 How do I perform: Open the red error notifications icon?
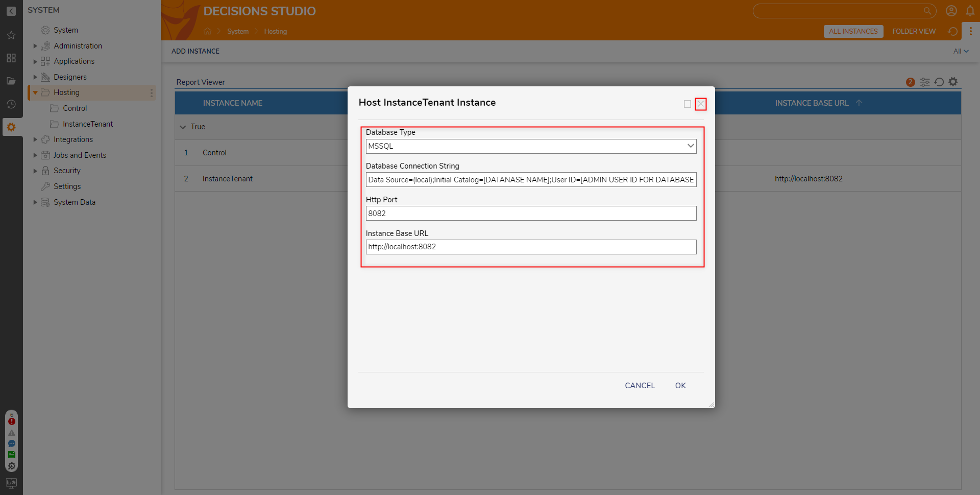click(x=12, y=421)
